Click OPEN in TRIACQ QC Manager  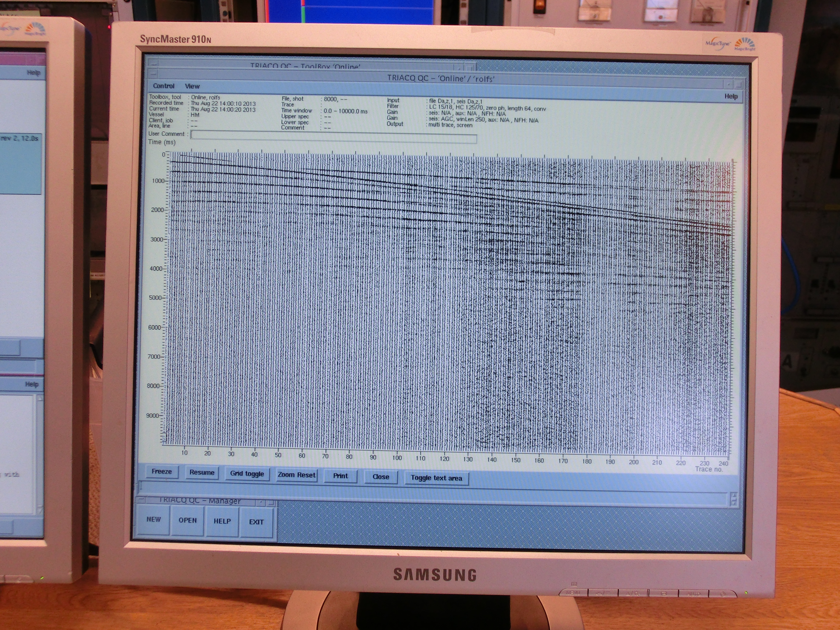[x=188, y=520]
